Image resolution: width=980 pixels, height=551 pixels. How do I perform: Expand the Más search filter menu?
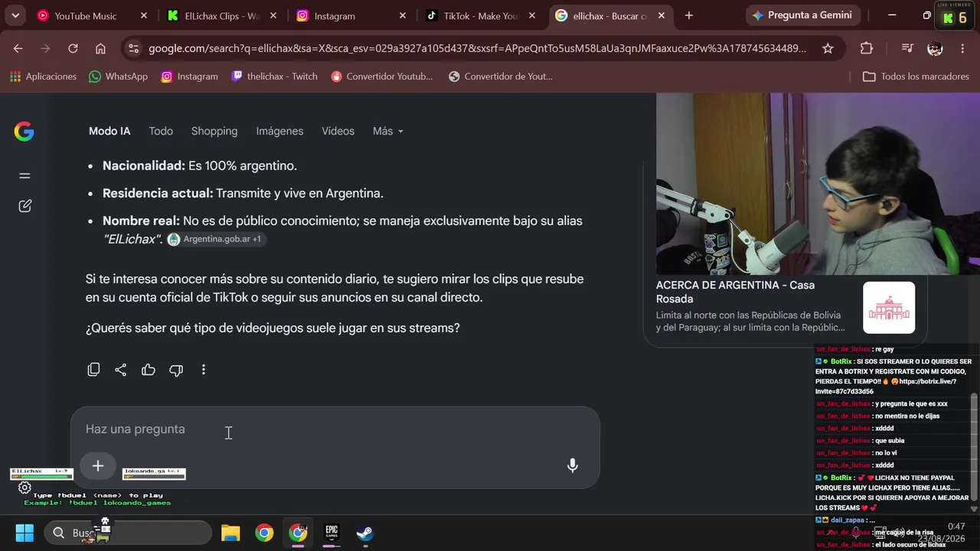pos(388,132)
